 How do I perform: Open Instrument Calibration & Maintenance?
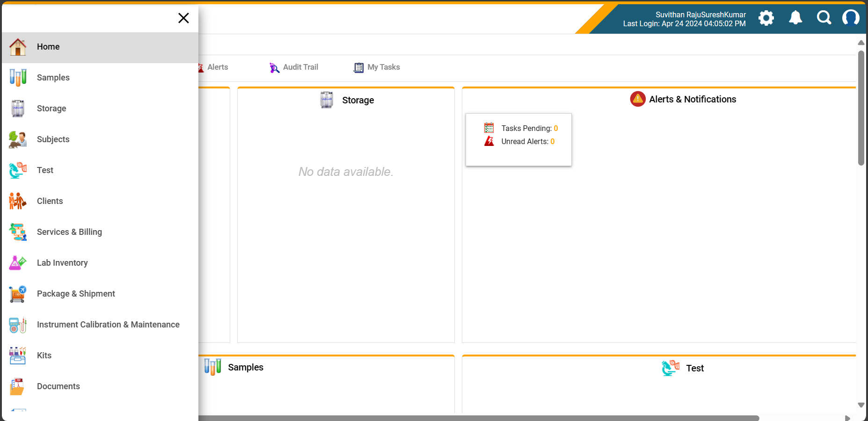tap(108, 325)
